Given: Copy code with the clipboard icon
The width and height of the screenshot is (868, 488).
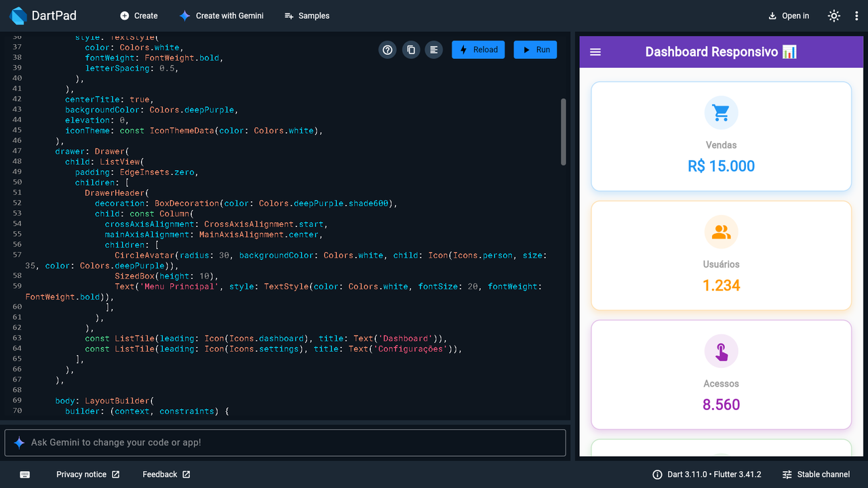Looking at the screenshot, I should point(410,49).
